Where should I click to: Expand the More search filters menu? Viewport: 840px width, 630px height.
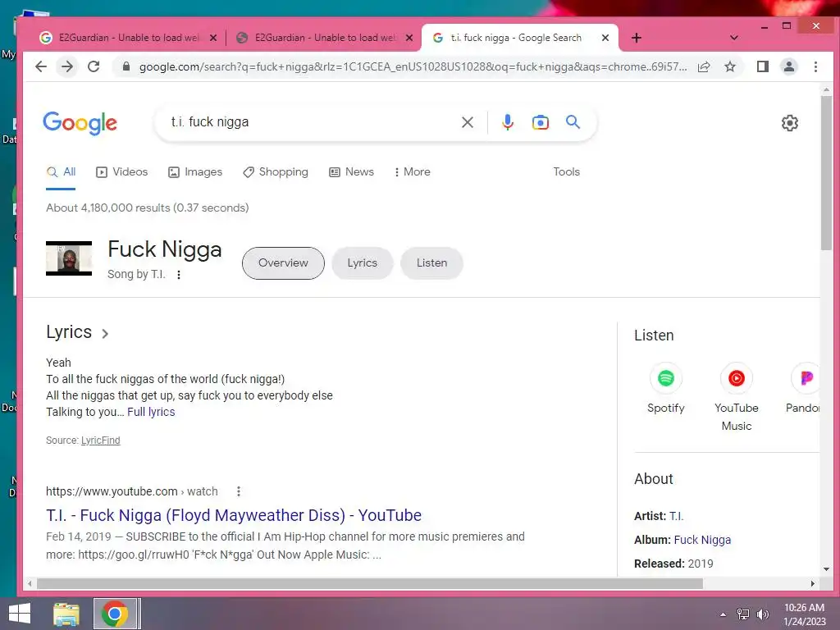[x=412, y=172]
